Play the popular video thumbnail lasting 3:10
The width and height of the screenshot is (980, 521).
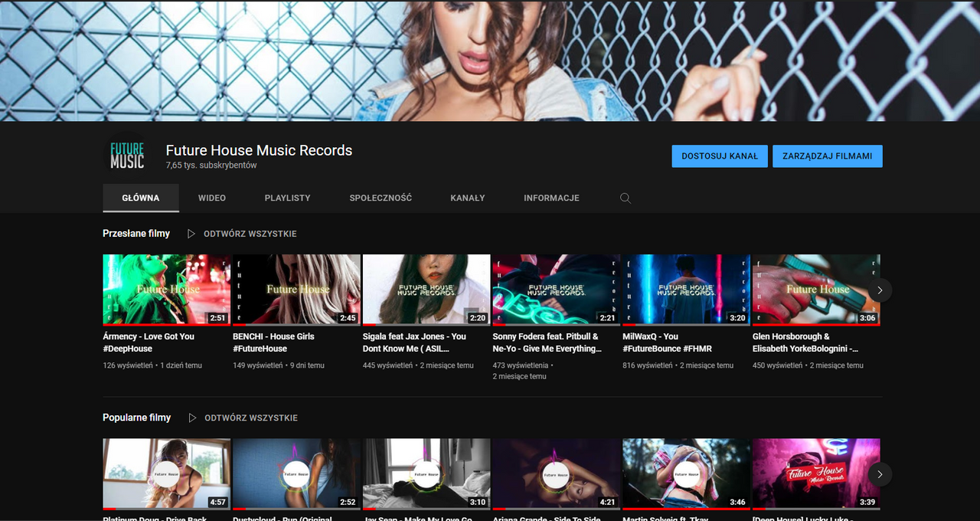pyautogui.click(x=426, y=474)
